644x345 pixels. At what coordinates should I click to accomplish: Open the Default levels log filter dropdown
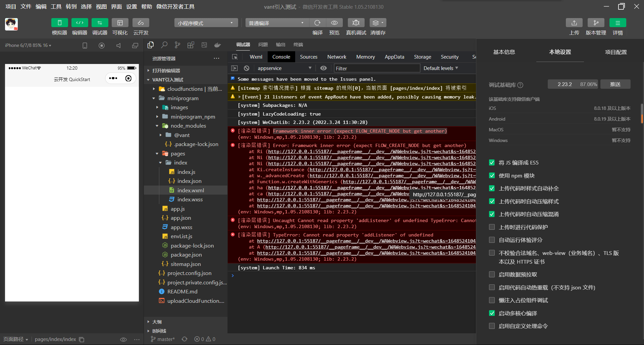click(441, 68)
